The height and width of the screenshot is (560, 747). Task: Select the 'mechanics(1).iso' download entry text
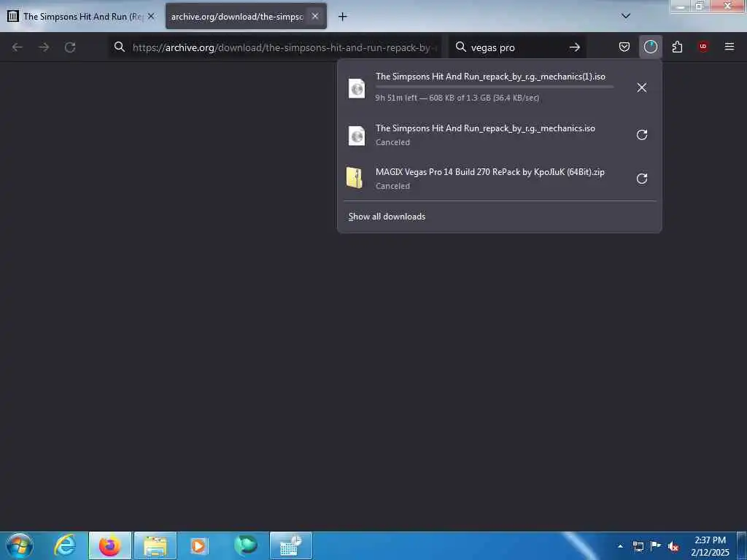pos(490,76)
